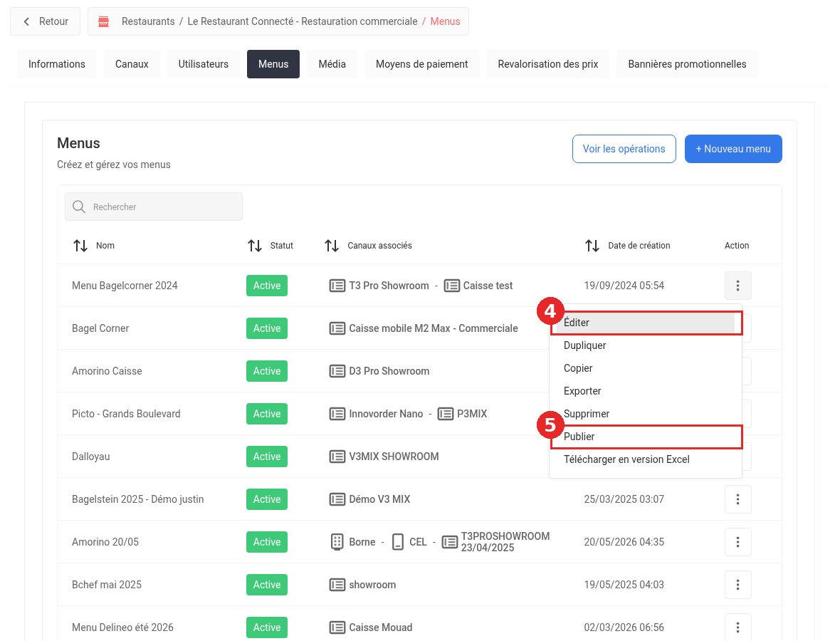Click the Caisse test channel icon
840x641 pixels.
[451, 286]
